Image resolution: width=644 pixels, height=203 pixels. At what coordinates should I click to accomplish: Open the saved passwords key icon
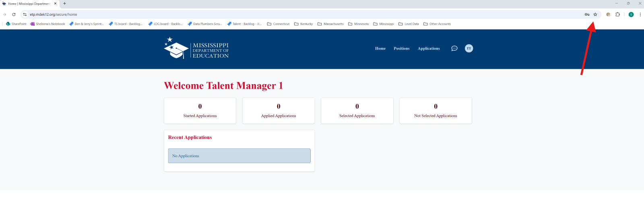[x=587, y=14]
